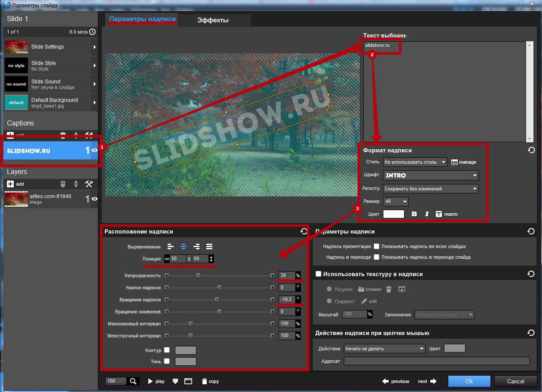
Task: Toggle italic with the I icon
Action: 427,214
